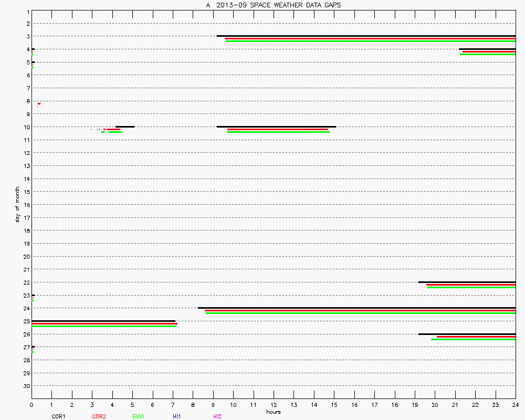Screen dimensions: 525x420
Task: Click the hour 12 tick label on x-axis
Action: [274, 405]
